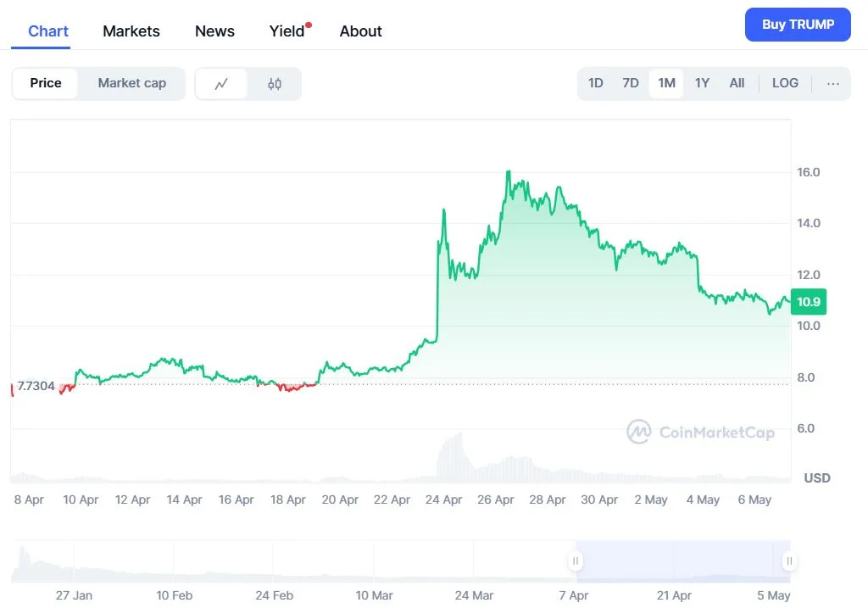Image resolution: width=868 pixels, height=614 pixels.
Task: Click the 16.0 price axis label
Action: pos(808,172)
